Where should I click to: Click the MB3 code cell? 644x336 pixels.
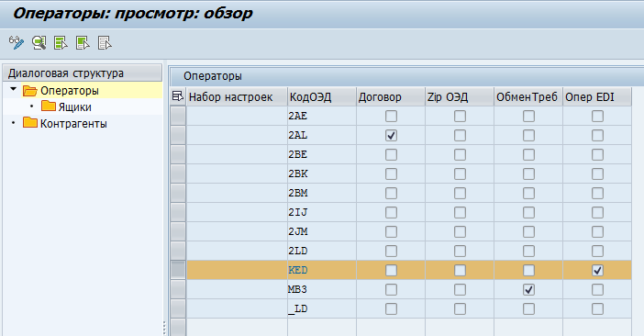coord(322,289)
